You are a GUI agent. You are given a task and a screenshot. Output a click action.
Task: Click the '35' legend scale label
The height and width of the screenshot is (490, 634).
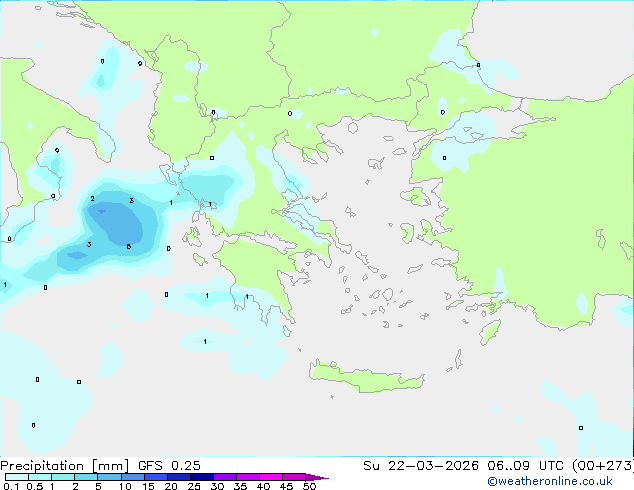[x=240, y=486]
